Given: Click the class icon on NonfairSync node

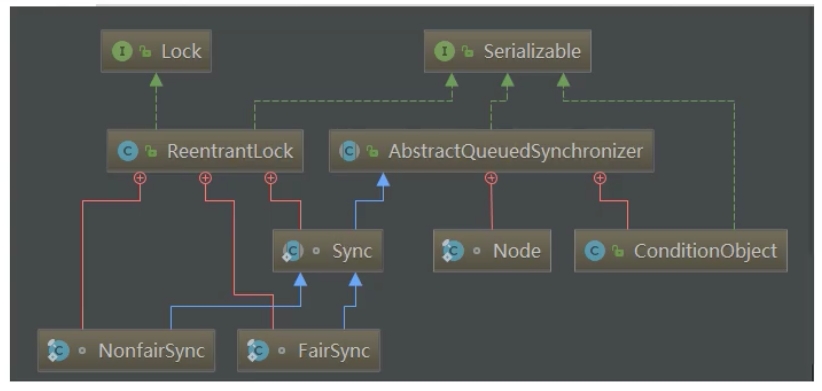Looking at the screenshot, I should pyautogui.click(x=58, y=351).
